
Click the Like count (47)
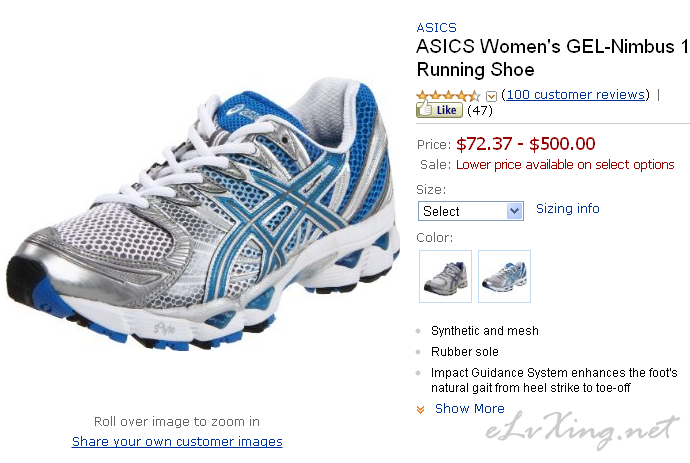[480, 110]
